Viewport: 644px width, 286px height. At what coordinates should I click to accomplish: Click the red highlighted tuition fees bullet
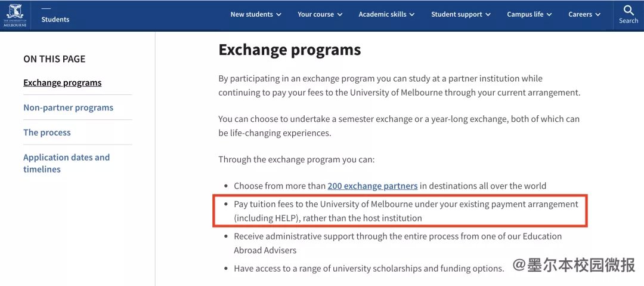click(x=401, y=211)
